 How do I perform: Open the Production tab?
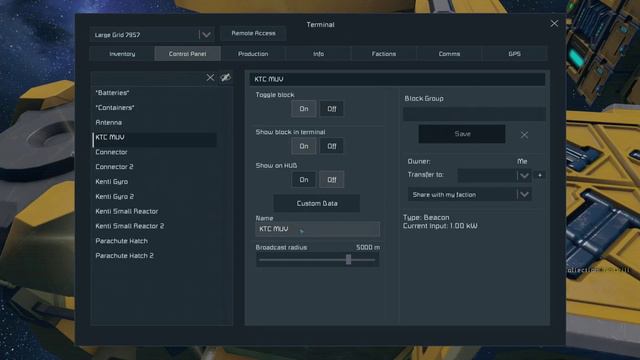click(x=253, y=54)
